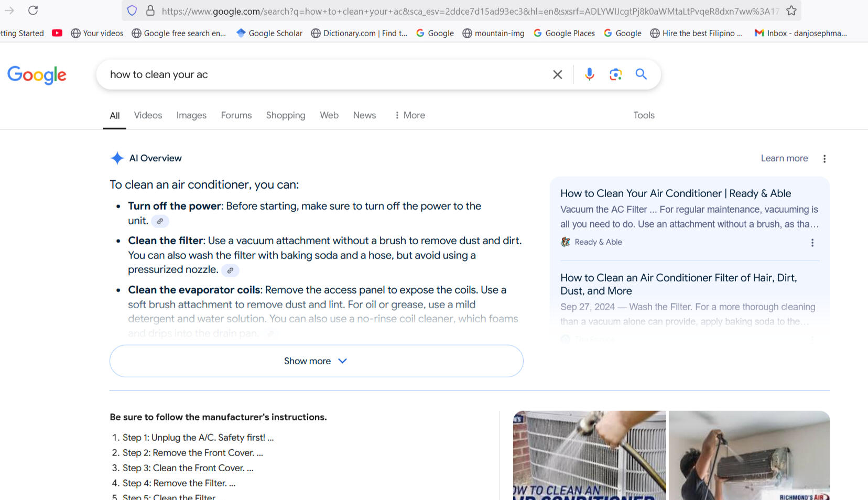Screen dimensions: 868x500
Task: Click the Google logo
Action: click(x=37, y=75)
